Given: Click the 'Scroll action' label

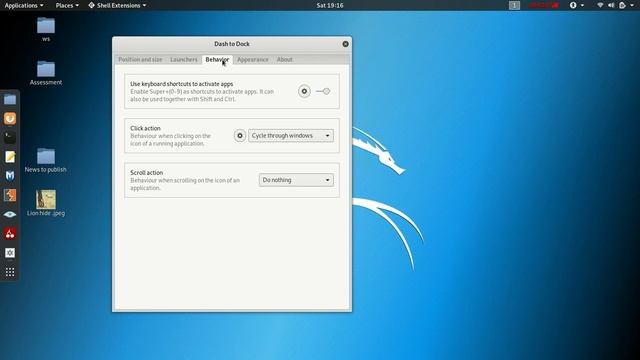Looking at the screenshot, I should [x=147, y=173].
